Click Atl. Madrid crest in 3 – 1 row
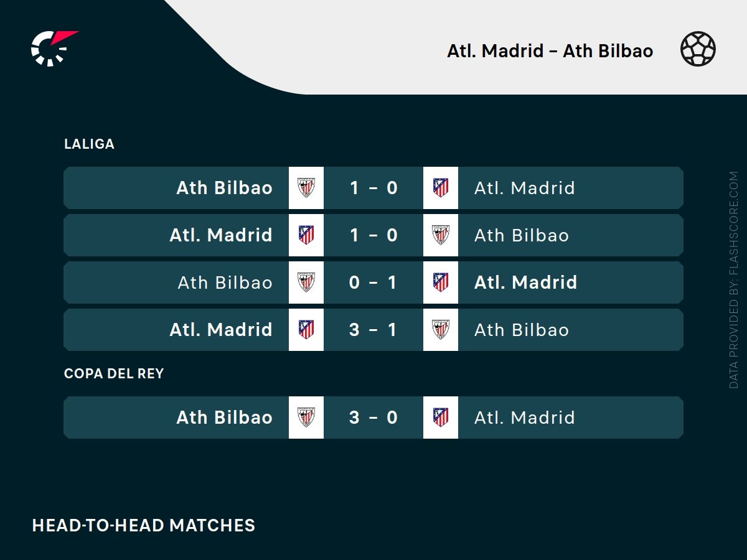747x560 pixels. click(x=306, y=330)
